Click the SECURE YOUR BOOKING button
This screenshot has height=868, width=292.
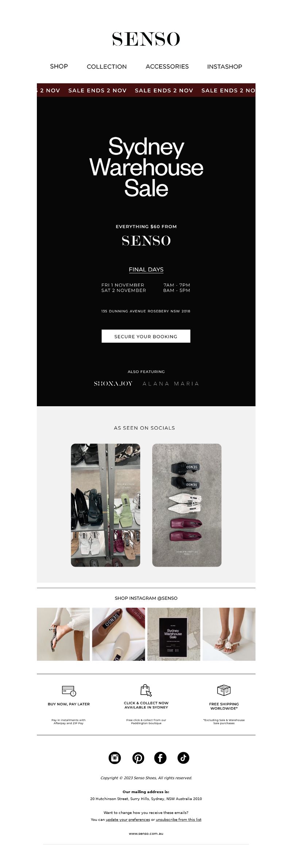click(146, 336)
